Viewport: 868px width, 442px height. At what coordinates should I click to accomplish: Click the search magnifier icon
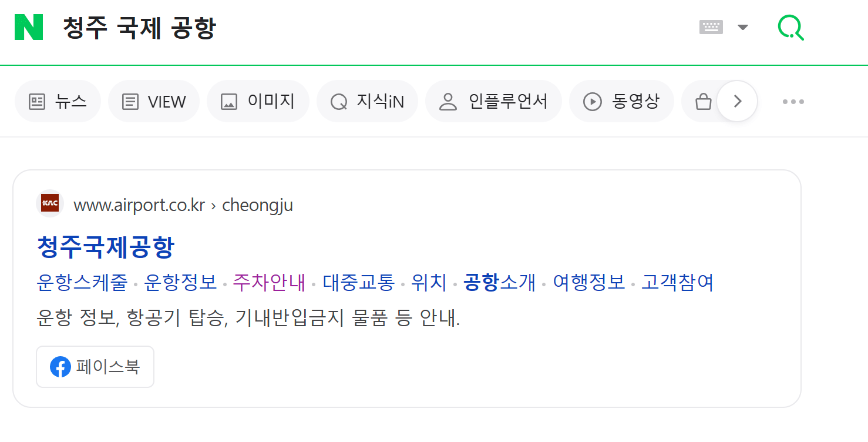[x=790, y=26]
